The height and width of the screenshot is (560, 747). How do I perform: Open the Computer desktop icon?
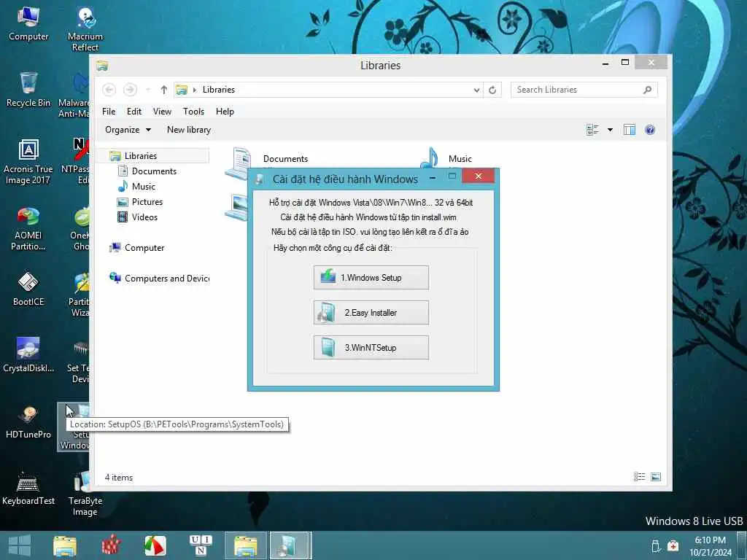coord(28,24)
